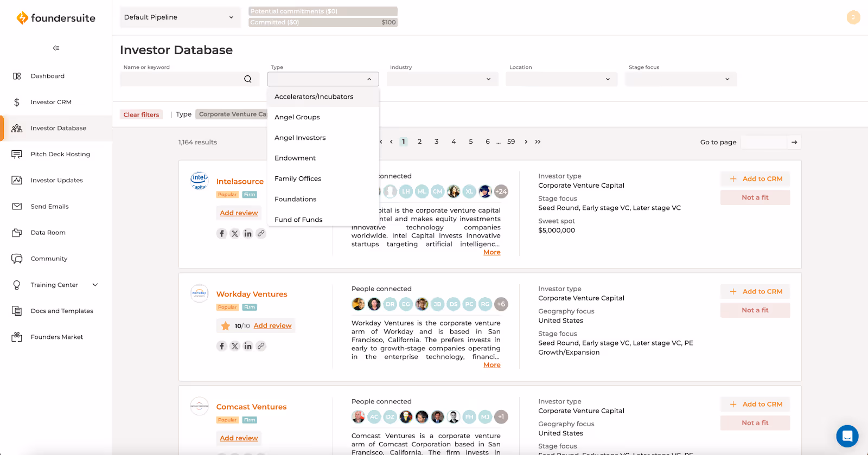Open Investor Updates section
The width and height of the screenshot is (868, 455).
point(57,180)
